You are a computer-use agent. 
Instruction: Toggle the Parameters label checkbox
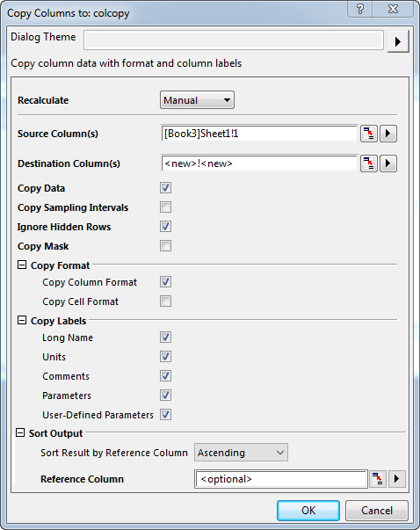[x=165, y=396]
